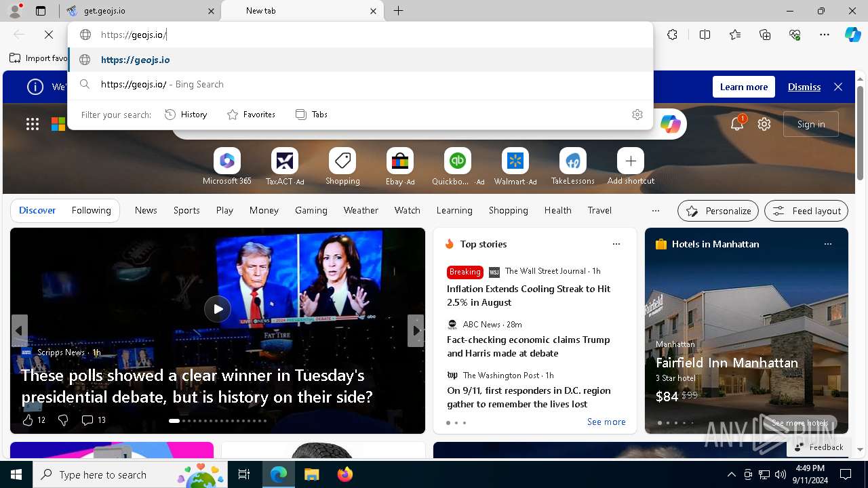Image resolution: width=868 pixels, height=488 pixels.
Task: Open the notifications bell icon
Action: 737,124
